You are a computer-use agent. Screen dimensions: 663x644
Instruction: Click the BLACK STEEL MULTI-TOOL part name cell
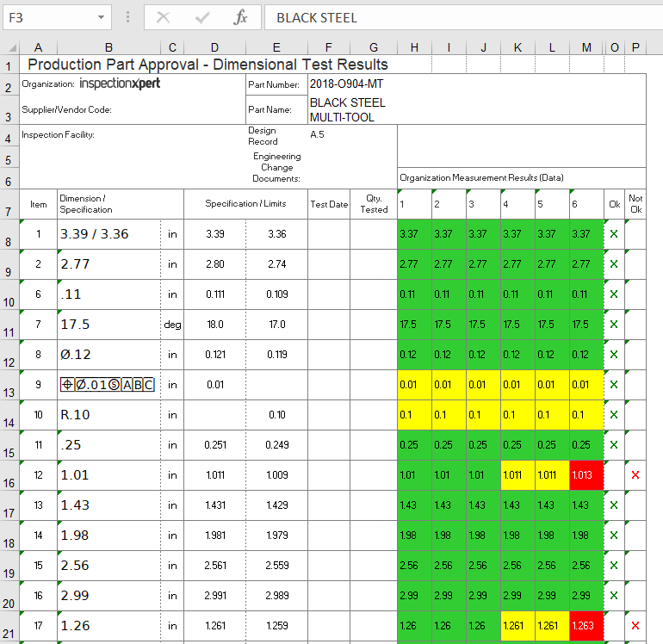pos(347,109)
